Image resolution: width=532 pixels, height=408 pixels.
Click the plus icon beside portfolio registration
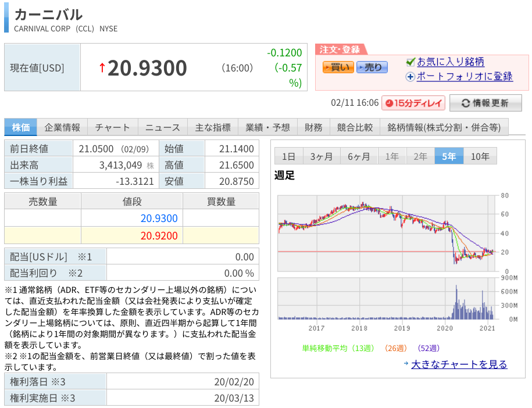pos(410,77)
